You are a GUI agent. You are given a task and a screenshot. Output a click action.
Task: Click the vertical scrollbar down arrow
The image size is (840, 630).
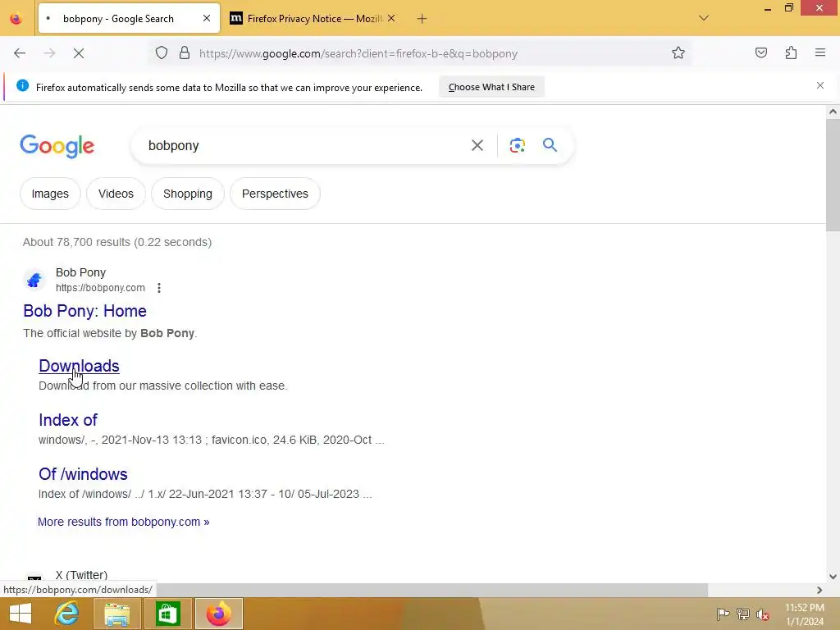[833, 577]
